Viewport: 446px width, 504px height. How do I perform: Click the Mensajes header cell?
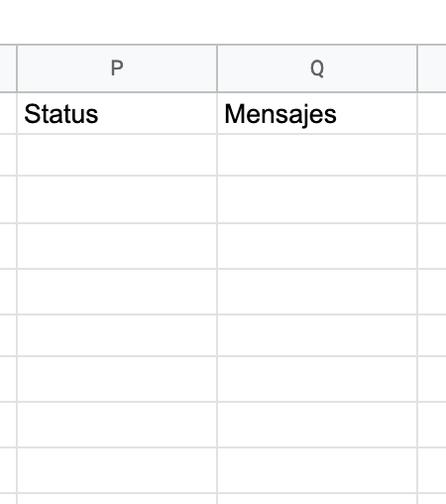pyautogui.click(x=317, y=113)
